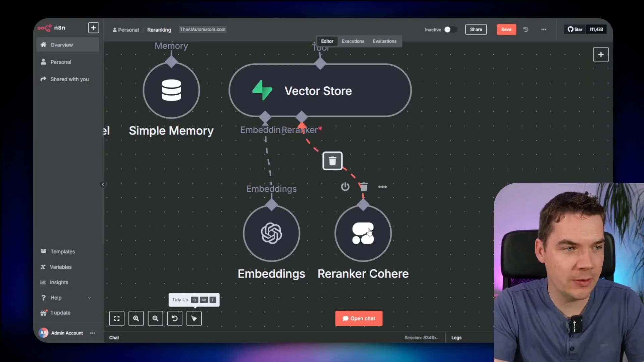644x362 pixels.
Task: Select the Simple Memory node
Action: coord(171,90)
